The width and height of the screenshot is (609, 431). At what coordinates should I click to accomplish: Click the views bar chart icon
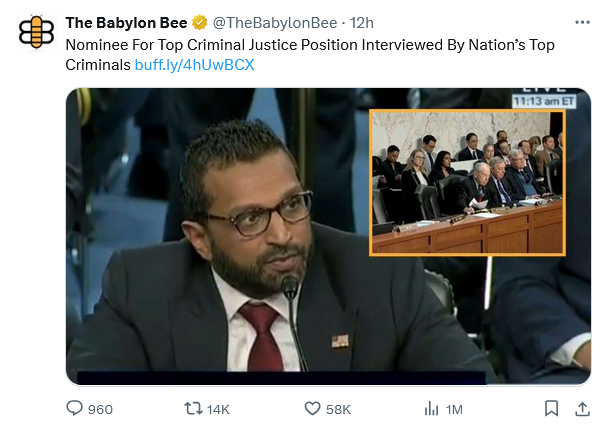point(432,409)
